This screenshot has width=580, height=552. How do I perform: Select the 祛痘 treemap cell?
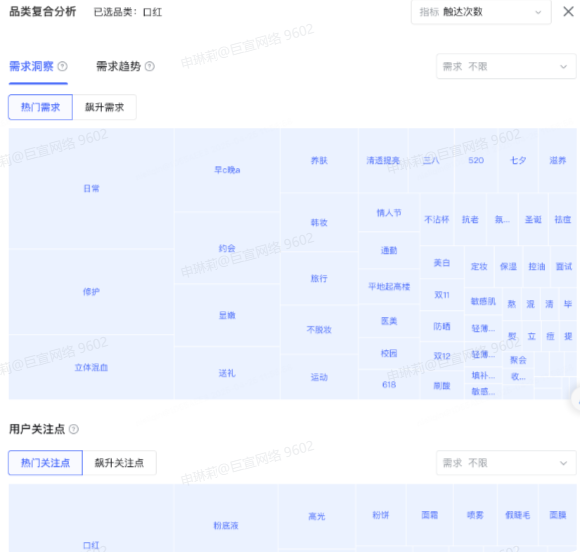click(563, 220)
